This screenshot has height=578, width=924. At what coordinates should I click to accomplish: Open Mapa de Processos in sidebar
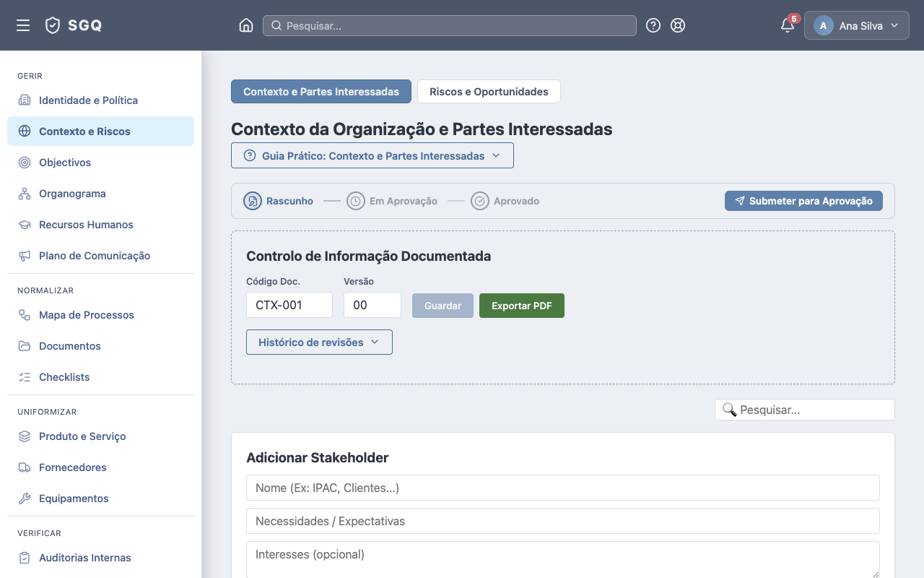tap(100, 314)
